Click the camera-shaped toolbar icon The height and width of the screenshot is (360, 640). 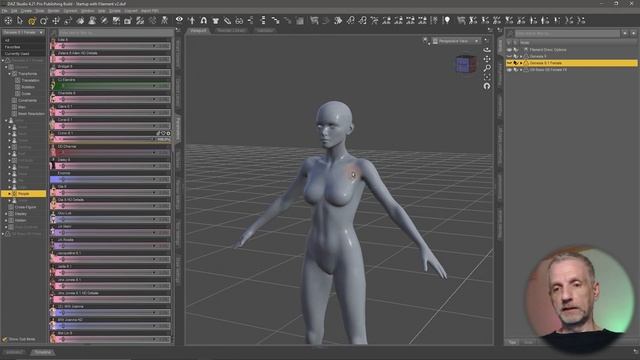click(x=128, y=20)
